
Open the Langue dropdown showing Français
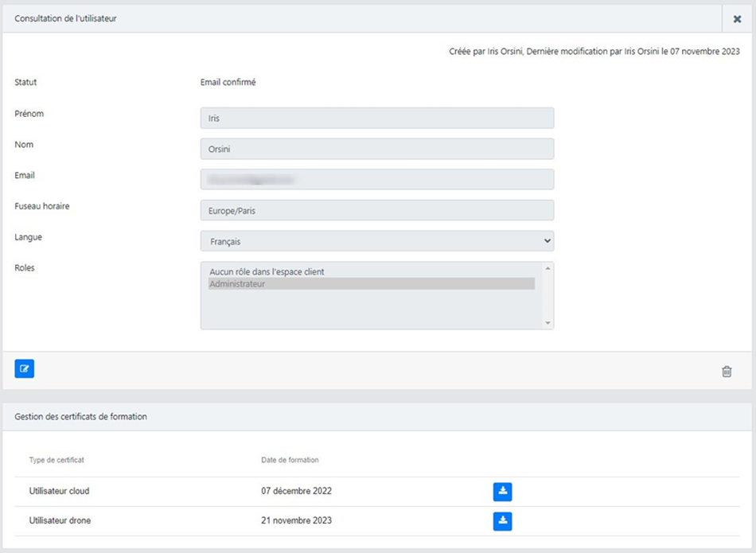(x=376, y=241)
